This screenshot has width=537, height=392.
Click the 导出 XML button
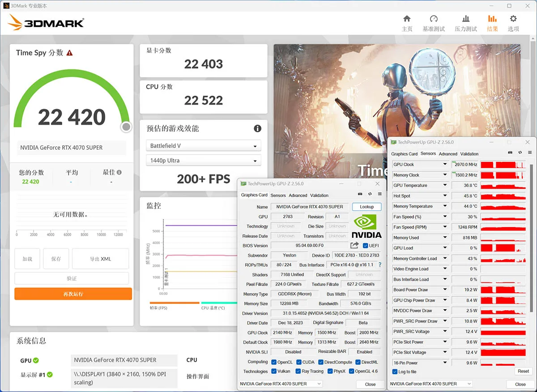pos(100,259)
